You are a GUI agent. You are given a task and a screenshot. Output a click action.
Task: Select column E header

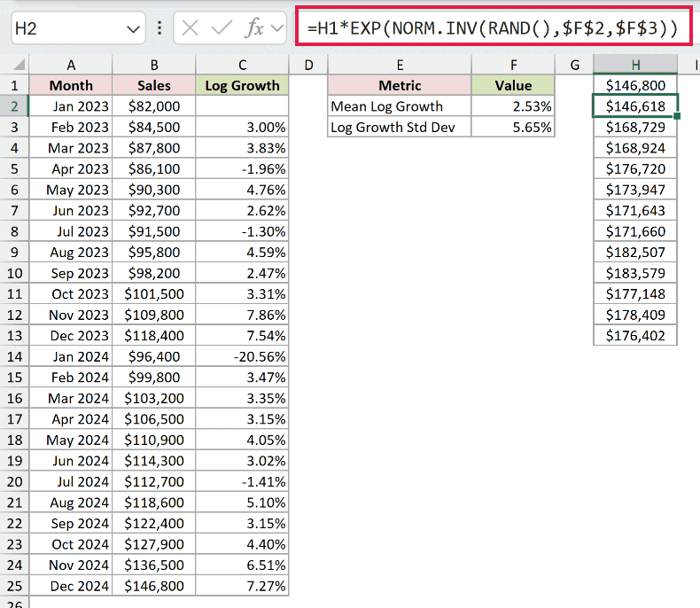point(400,65)
